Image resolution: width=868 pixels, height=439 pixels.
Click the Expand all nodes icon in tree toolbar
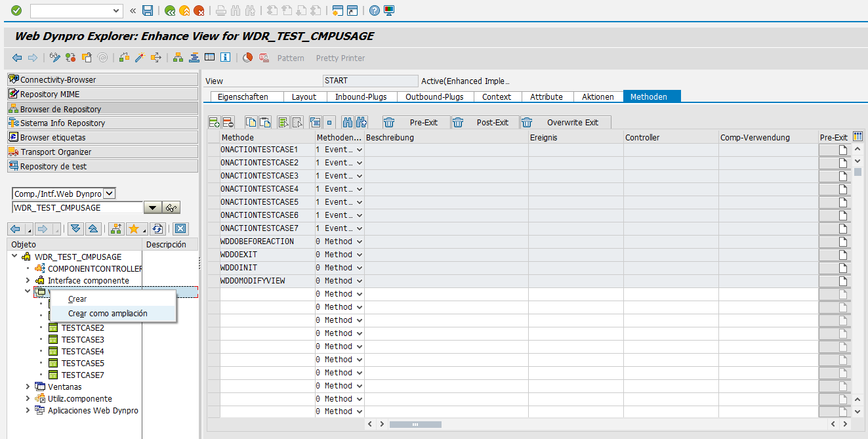[x=75, y=229]
